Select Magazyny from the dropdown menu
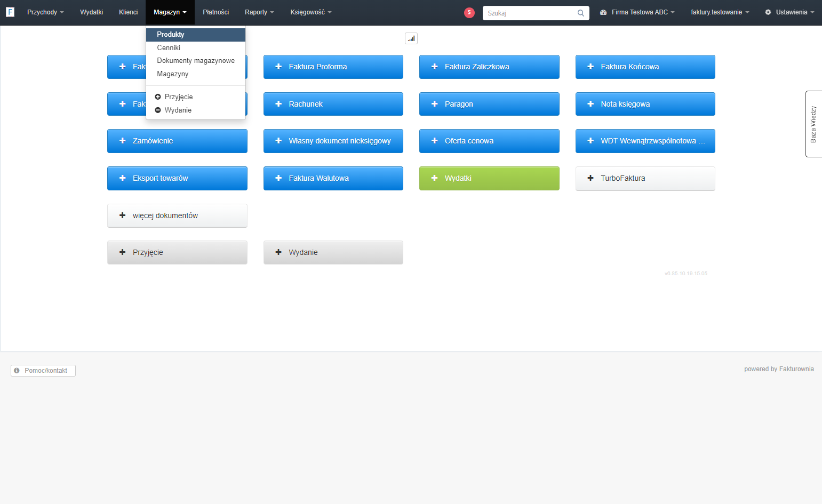Viewport: 822px width, 504px height. [196, 74]
